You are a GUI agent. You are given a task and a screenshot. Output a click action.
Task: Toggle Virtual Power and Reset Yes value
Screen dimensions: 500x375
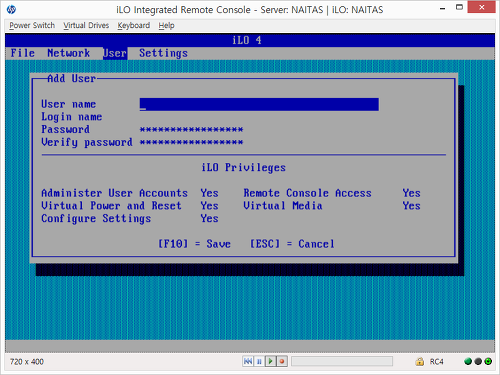[209, 206]
